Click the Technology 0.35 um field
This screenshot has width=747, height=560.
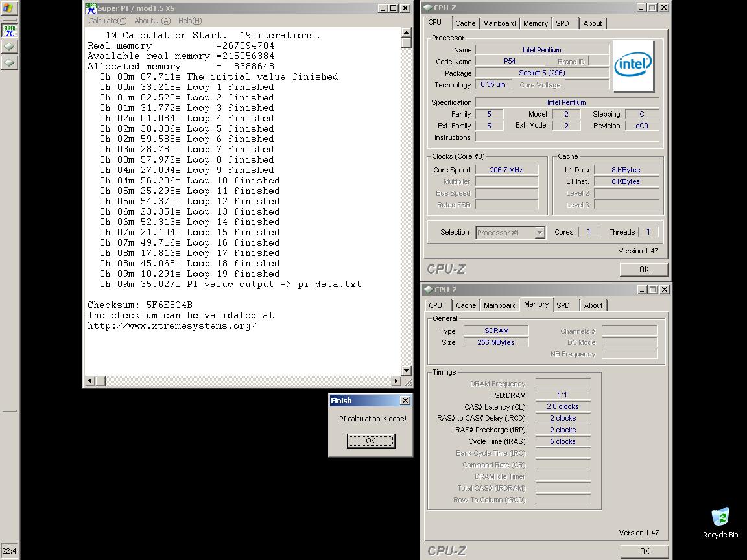click(x=493, y=84)
